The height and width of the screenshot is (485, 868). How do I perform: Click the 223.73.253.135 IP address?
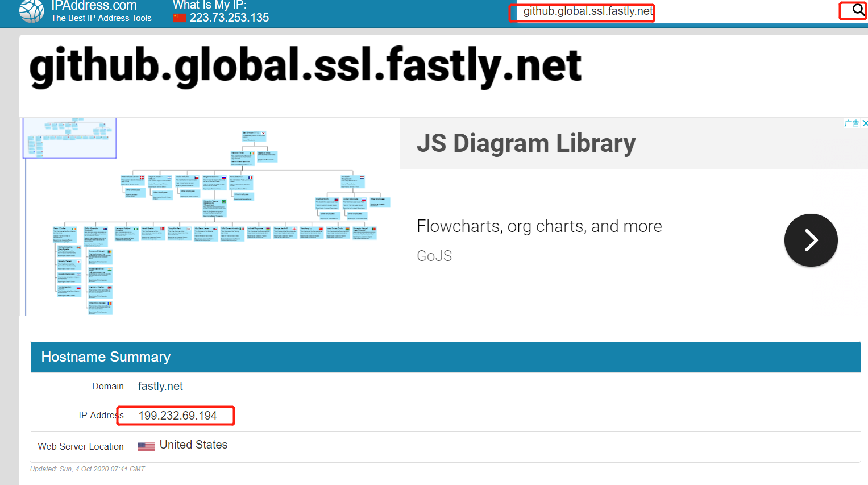point(229,18)
